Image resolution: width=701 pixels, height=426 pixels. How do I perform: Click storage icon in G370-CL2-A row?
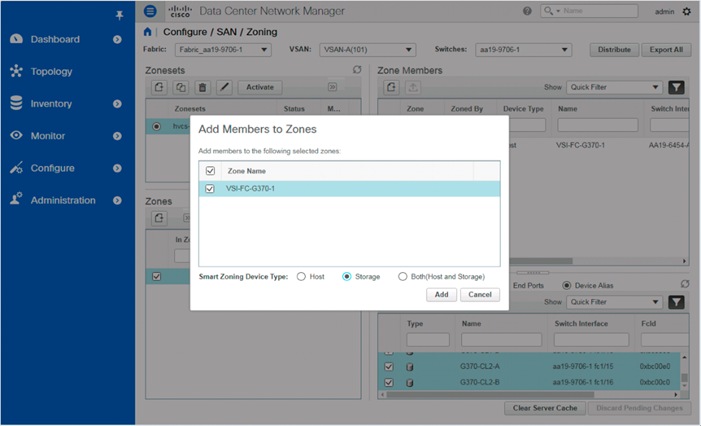point(409,367)
